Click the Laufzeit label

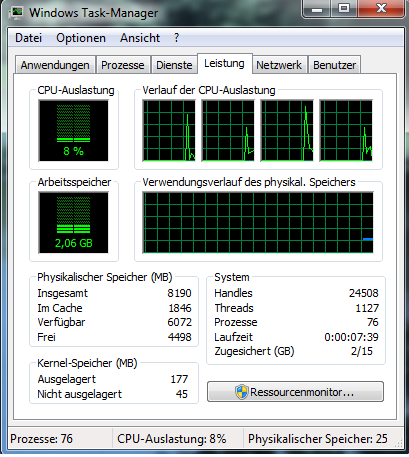click(x=233, y=337)
